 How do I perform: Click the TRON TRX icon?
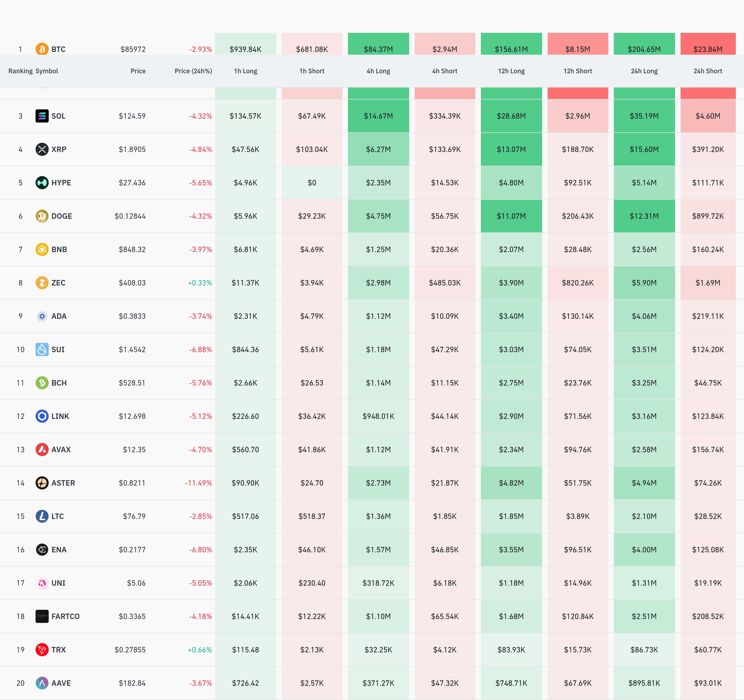pos(42,650)
